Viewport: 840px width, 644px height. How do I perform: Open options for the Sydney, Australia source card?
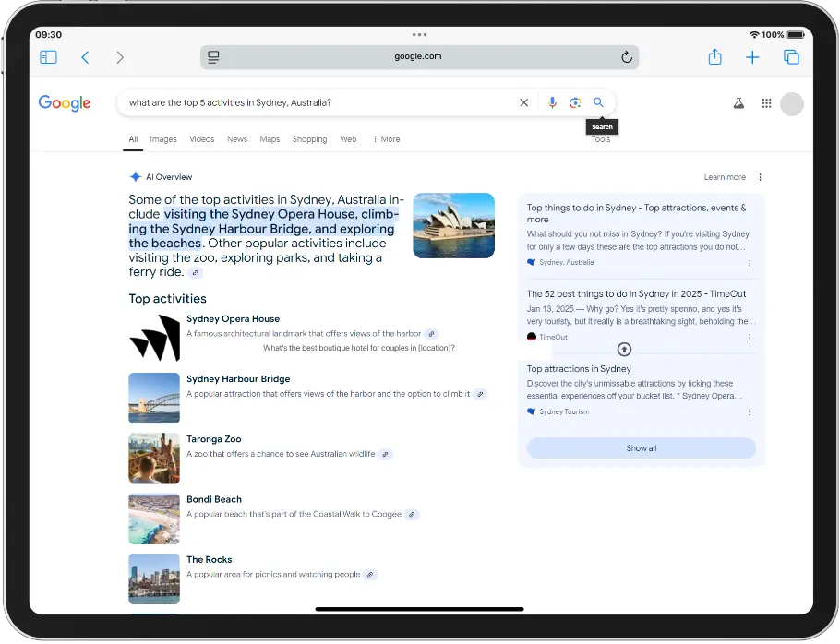(x=750, y=263)
